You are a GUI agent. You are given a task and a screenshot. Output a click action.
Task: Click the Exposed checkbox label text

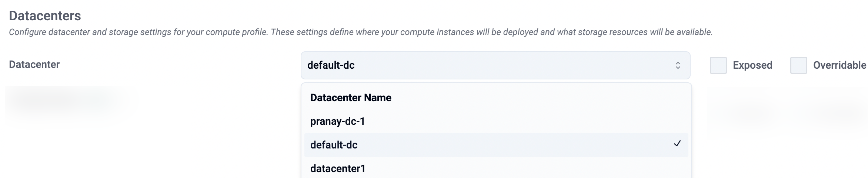(752, 65)
